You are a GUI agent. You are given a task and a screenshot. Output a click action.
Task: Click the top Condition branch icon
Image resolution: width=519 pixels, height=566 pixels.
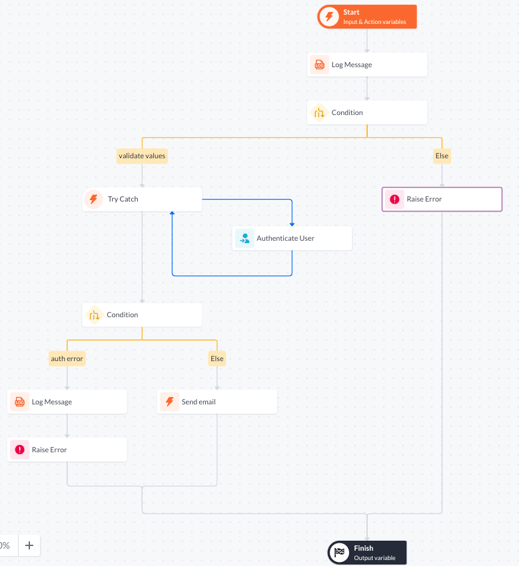pyautogui.click(x=319, y=113)
